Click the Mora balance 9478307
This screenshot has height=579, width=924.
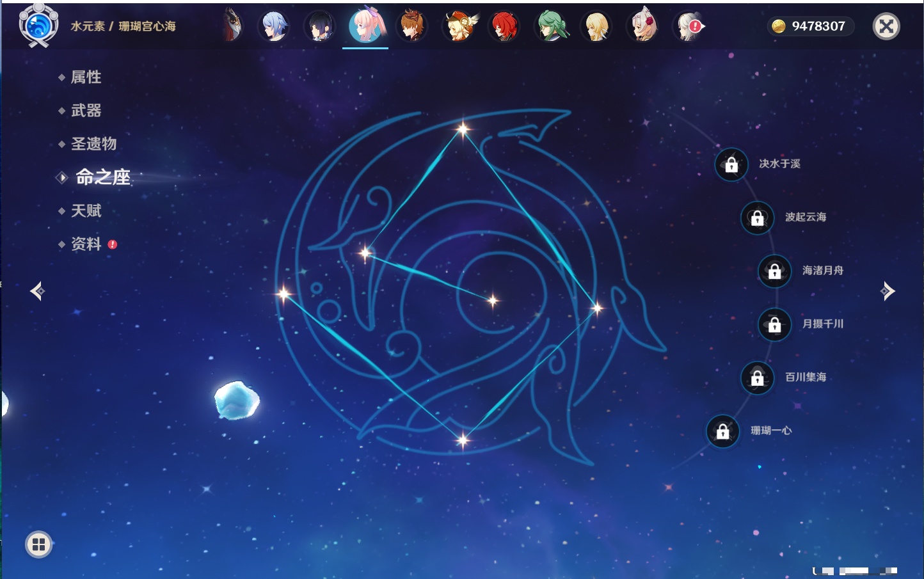pos(818,26)
